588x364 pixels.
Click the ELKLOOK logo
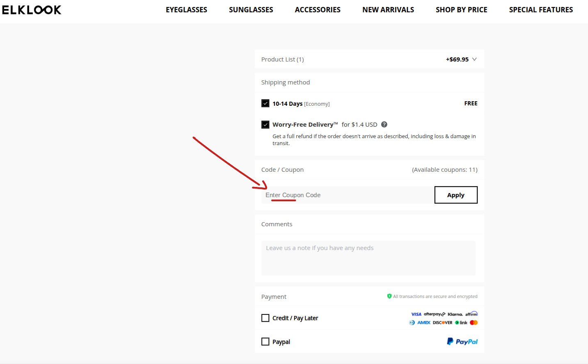(32, 10)
